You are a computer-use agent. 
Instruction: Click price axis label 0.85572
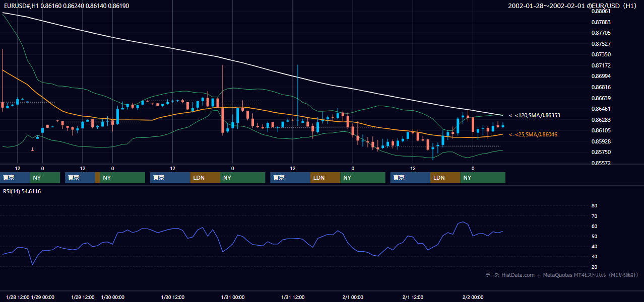(x=601, y=163)
